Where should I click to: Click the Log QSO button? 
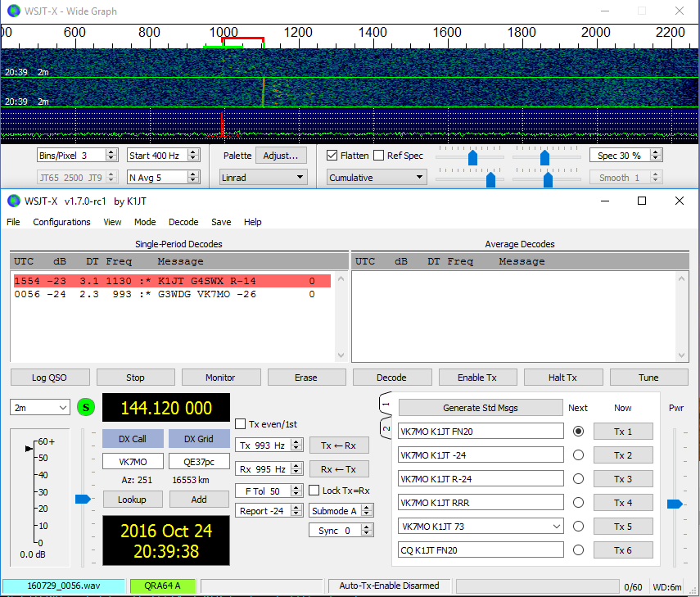[x=50, y=378]
